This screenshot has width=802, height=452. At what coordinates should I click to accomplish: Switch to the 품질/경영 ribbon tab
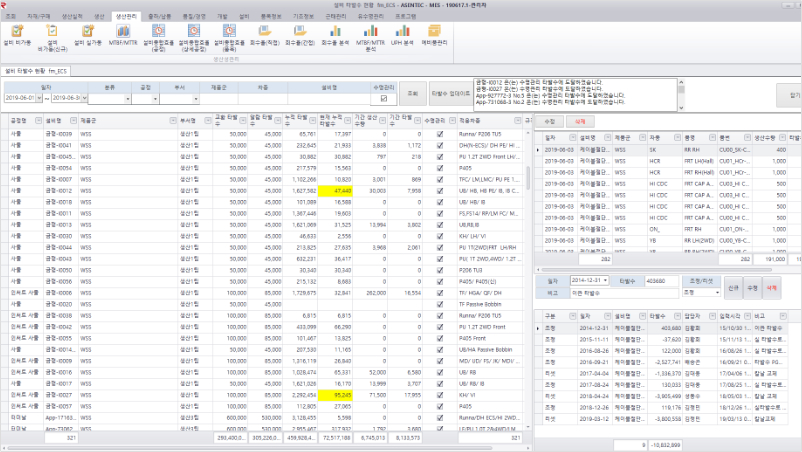194,16
